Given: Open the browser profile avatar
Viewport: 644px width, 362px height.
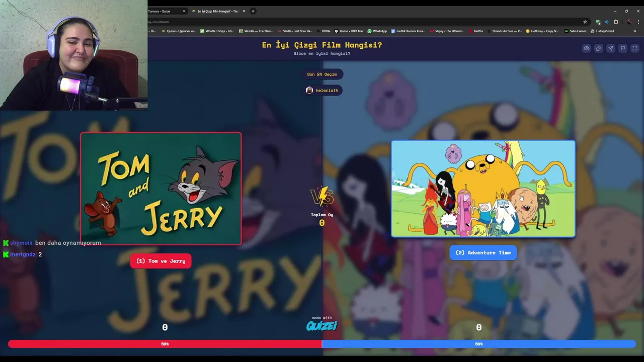Looking at the screenshot, I should coord(629,22).
